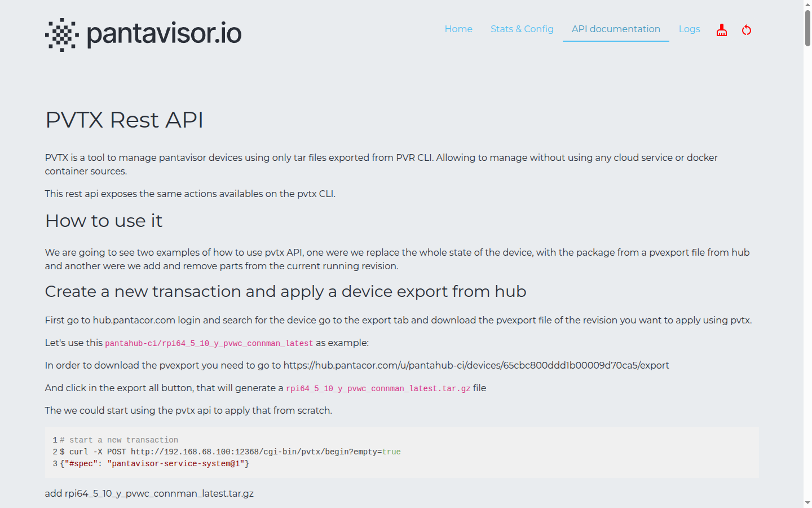This screenshot has width=812, height=508.
Task: Click the hub.pantacor.com export URL text
Action: click(x=476, y=365)
